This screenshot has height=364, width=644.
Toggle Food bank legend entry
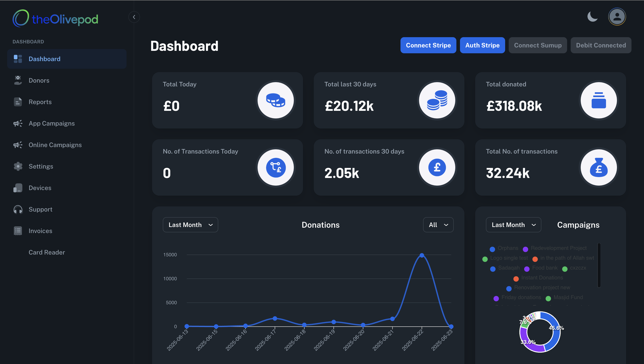point(541,268)
